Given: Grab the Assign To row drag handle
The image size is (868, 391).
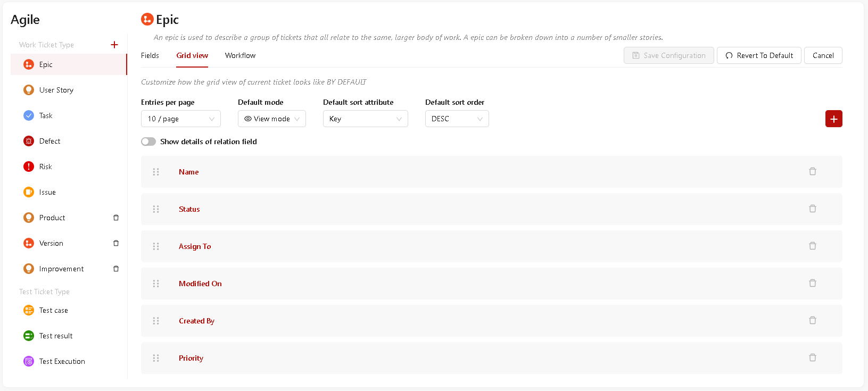Looking at the screenshot, I should coord(156,246).
